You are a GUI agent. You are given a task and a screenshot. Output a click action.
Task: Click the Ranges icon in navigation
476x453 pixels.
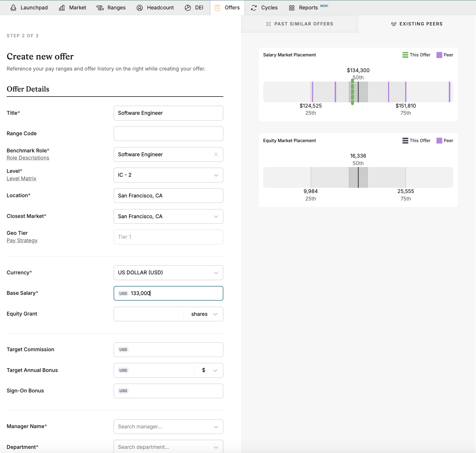[x=100, y=8]
